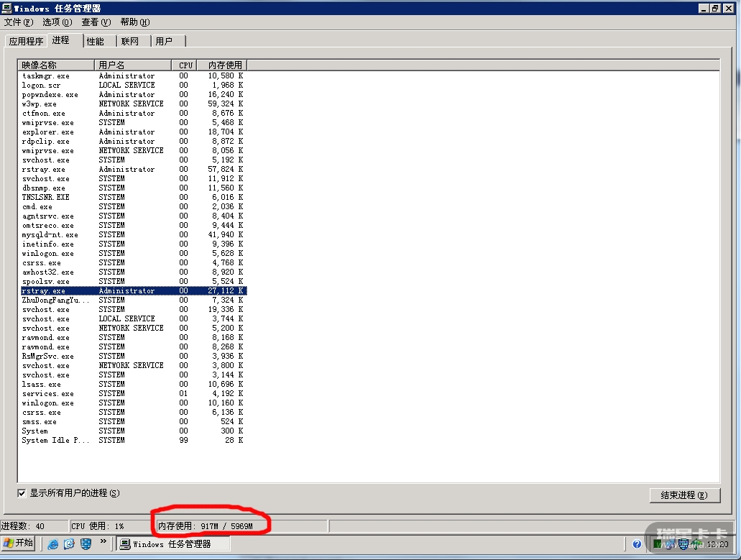The width and height of the screenshot is (741, 560).
Task: Select ravmond.exe row using 8,268 K
Action: 133,347
